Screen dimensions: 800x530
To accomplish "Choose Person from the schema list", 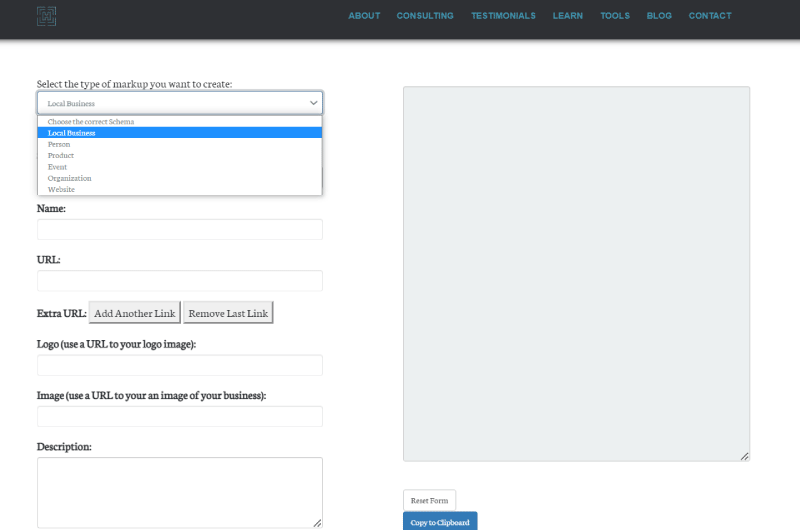I will coord(59,144).
